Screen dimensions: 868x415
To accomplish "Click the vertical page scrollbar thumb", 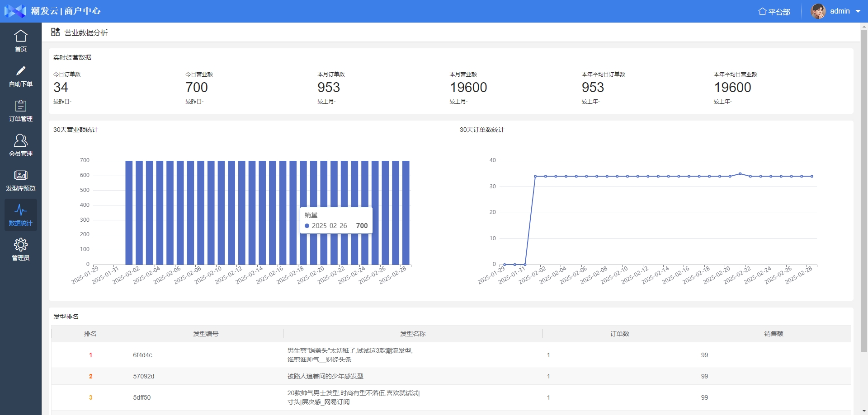I will [864, 190].
